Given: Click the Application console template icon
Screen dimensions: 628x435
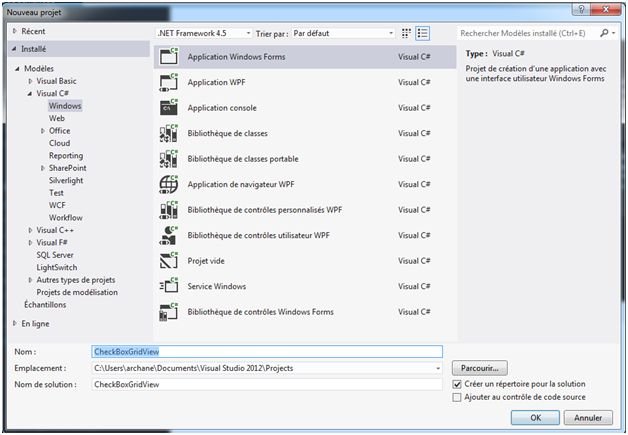Looking at the screenshot, I should point(169,107).
